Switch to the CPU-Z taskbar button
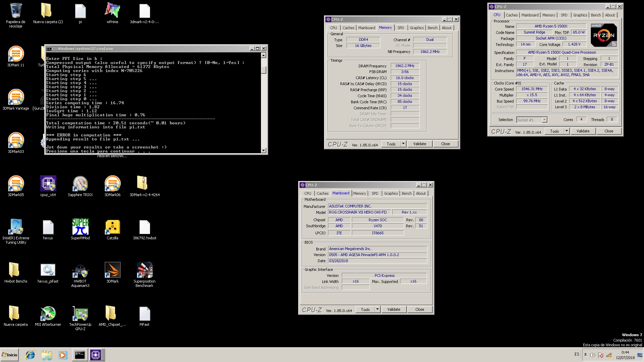This screenshot has height=362, width=644. pos(96,355)
